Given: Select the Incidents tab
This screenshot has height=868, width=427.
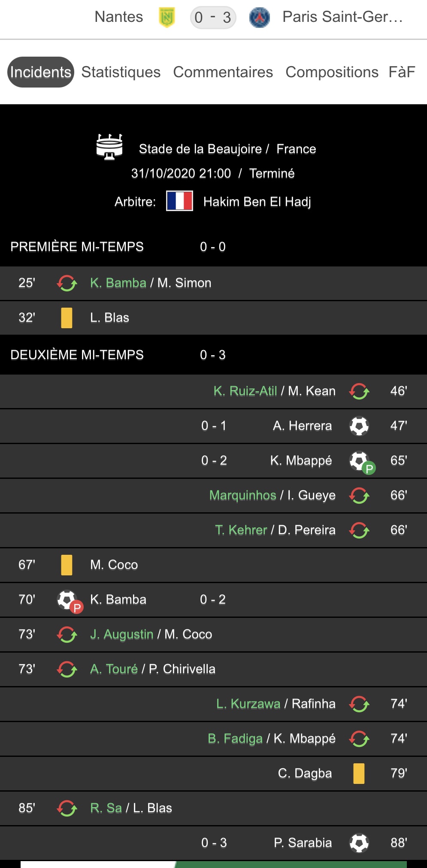Looking at the screenshot, I should click(x=41, y=72).
